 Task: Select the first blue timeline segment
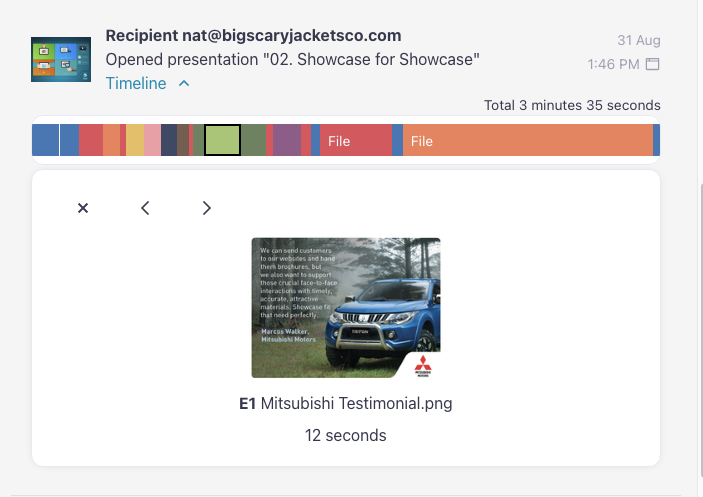(x=45, y=140)
